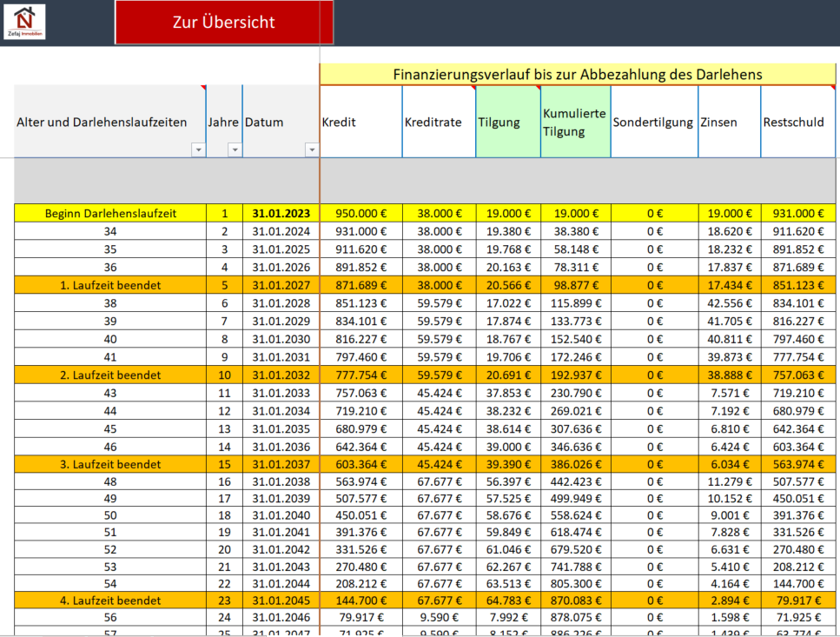Select the Zinsen column header
This screenshot has height=637, width=840.
tap(729, 123)
